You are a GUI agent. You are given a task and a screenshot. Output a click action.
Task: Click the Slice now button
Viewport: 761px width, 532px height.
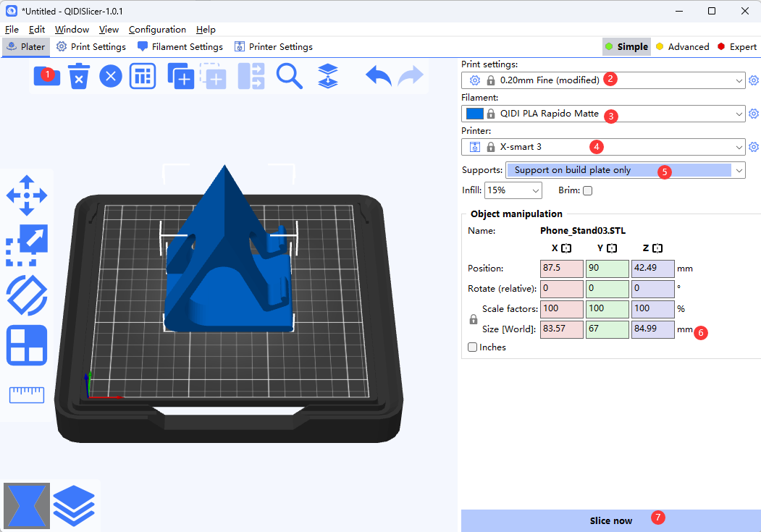pos(610,520)
